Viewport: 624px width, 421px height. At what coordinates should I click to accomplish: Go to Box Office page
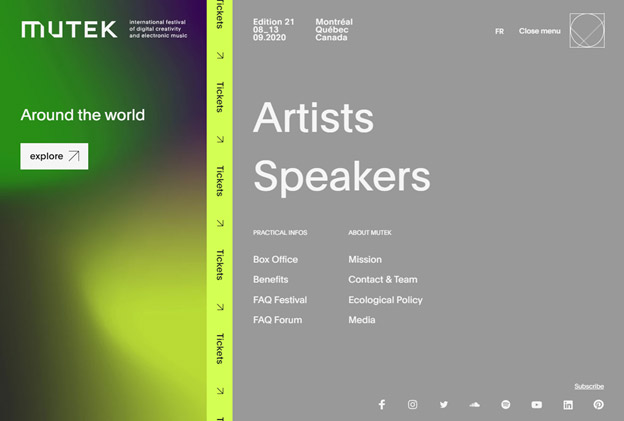pos(275,259)
